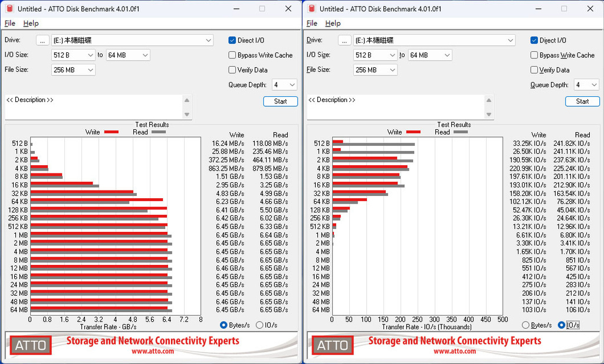Click the 863.25 MB/s write value in left window

pyautogui.click(x=226, y=168)
